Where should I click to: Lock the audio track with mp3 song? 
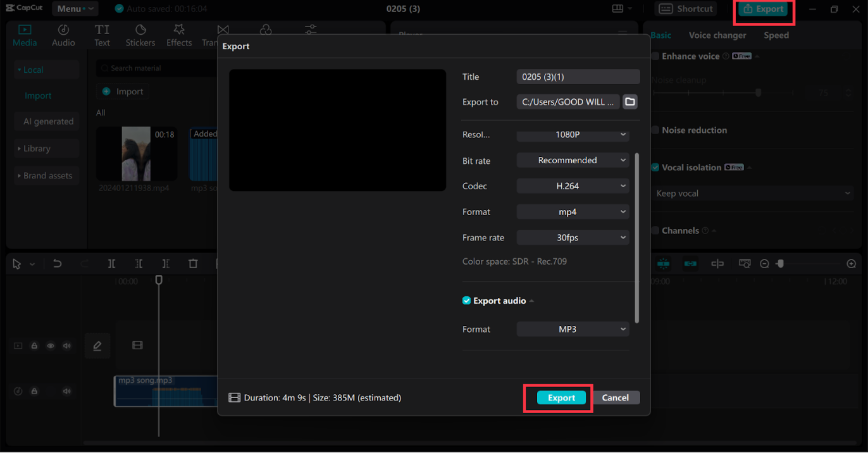click(34, 391)
